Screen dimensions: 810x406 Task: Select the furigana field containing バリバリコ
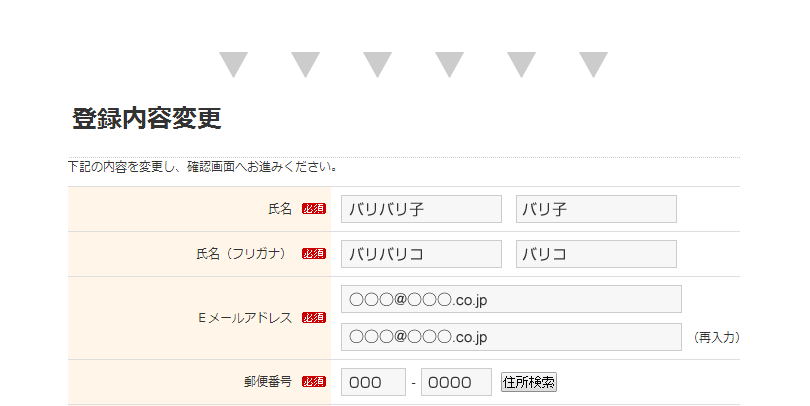click(x=421, y=254)
